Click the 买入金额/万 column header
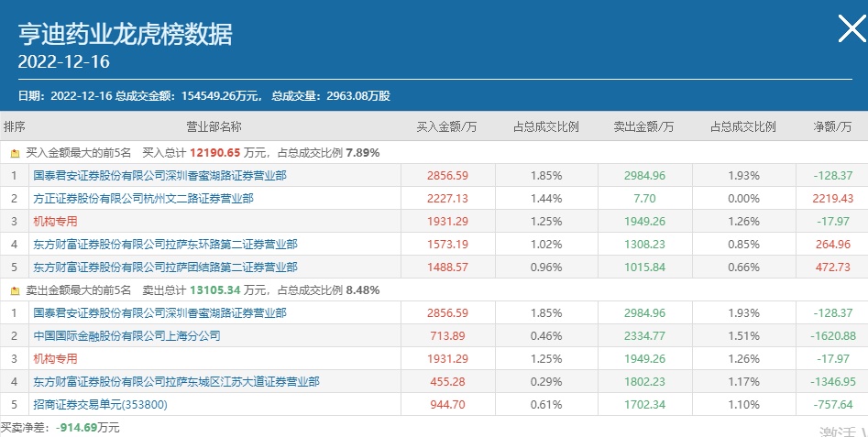Viewport: 868px width, 437px height. point(446,126)
